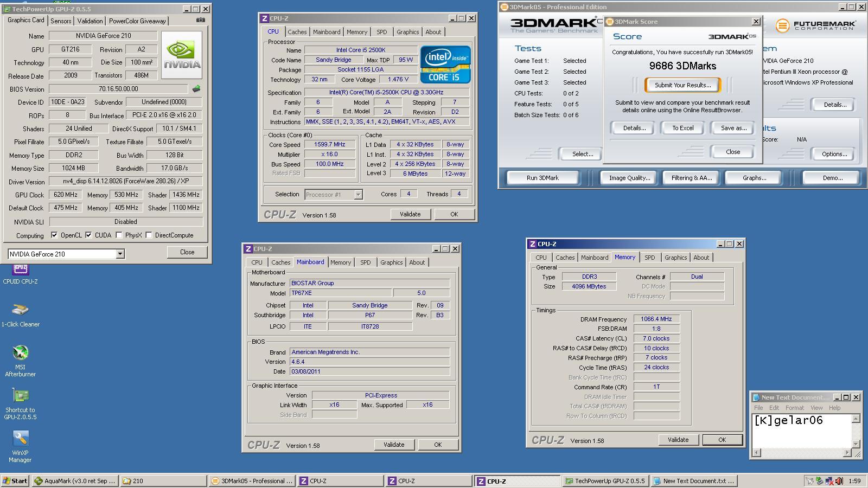868x488 pixels.
Task: Switch to the Sensors tab in GPU-Z
Action: 61,21
